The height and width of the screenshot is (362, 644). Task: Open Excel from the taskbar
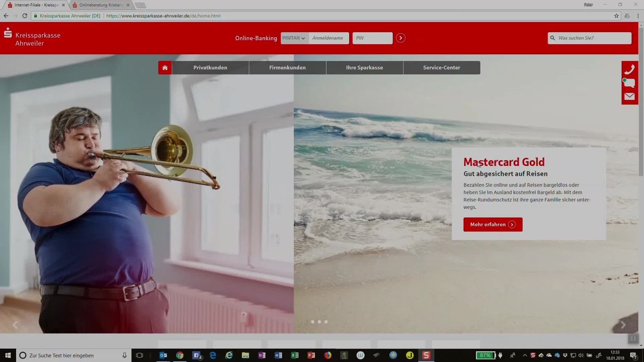coord(295,355)
